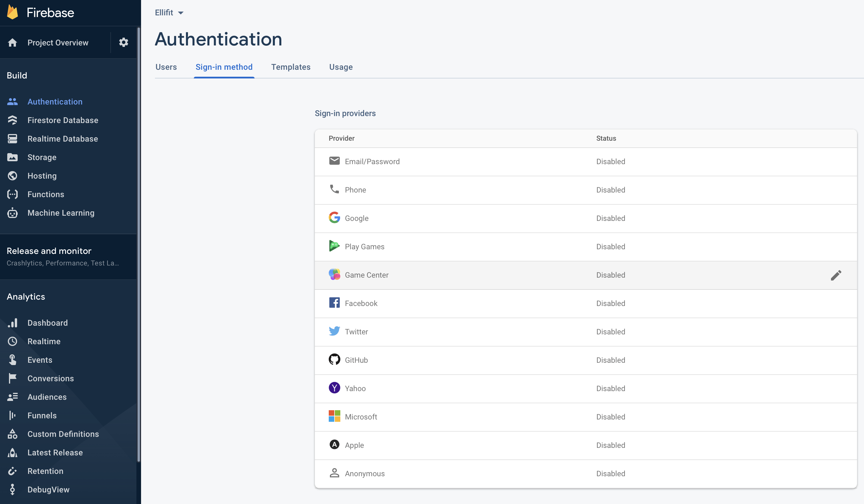Click the Twitter bird logo
Image resolution: width=864 pixels, height=504 pixels.
click(334, 331)
